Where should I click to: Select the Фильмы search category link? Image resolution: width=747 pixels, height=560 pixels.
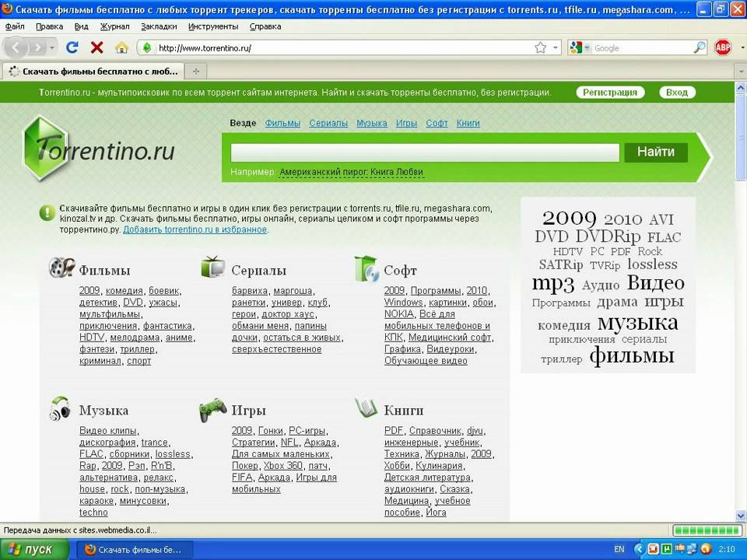pyautogui.click(x=282, y=123)
